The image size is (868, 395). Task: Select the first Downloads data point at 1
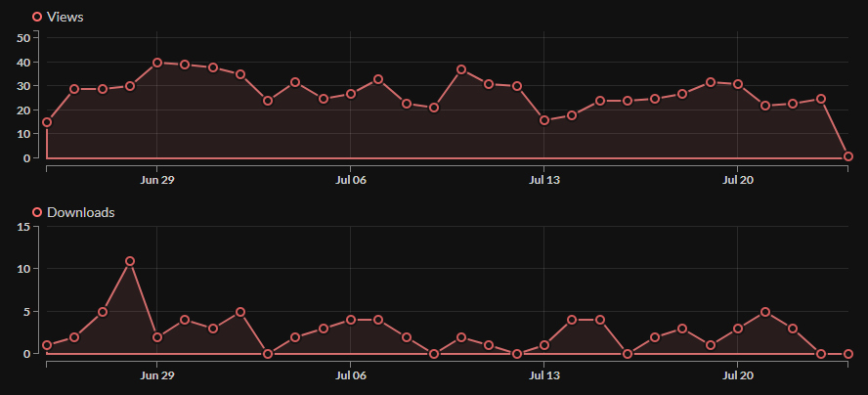coord(47,345)
